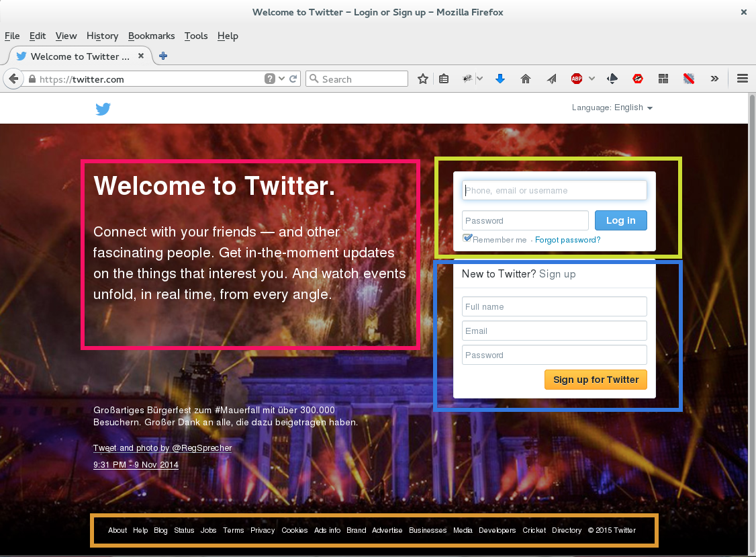Open the Cricket footer link
The image size is (756, 557).
click(x=534, y=530)
